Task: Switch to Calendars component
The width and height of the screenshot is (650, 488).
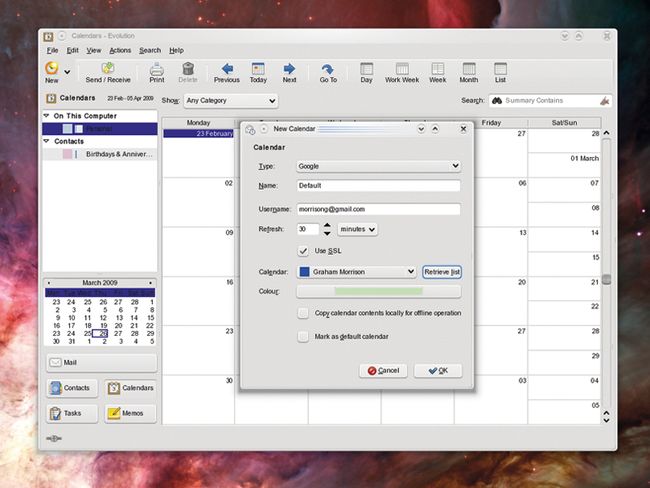Action: [x=131, y=388]
